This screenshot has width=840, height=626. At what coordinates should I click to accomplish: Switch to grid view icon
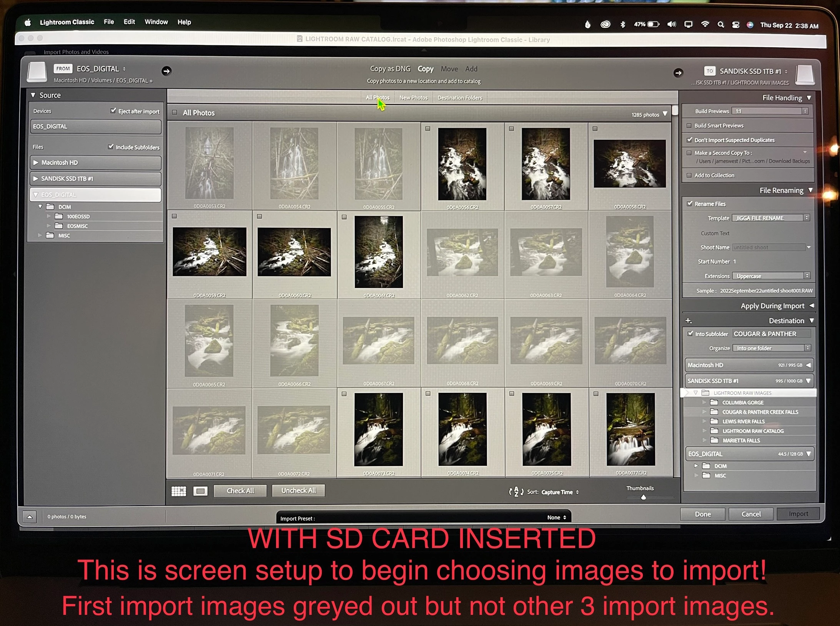tap(178, 491)
